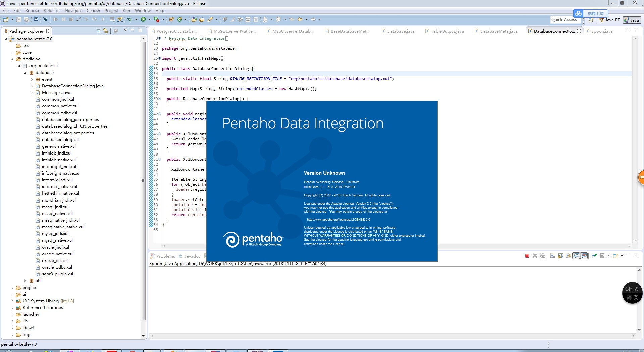Click the Open Perspective icon

[591, 20]
